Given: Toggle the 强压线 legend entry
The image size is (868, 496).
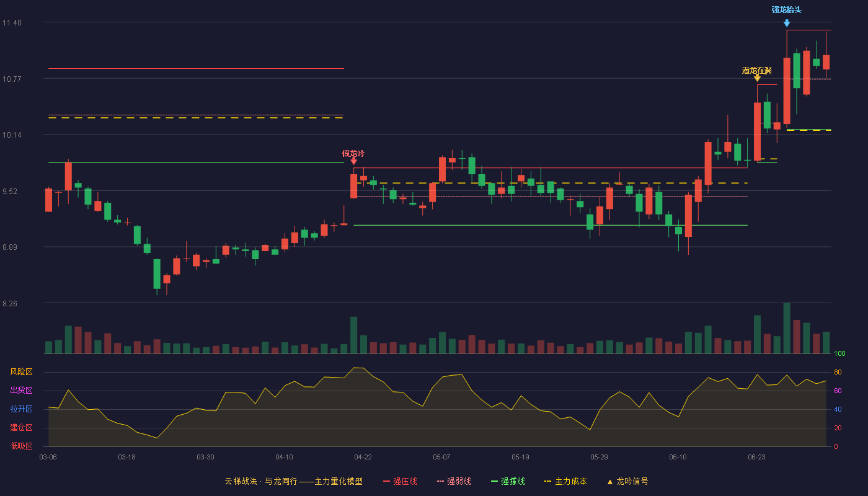Looking at the screenshot, I should point(400,481).
